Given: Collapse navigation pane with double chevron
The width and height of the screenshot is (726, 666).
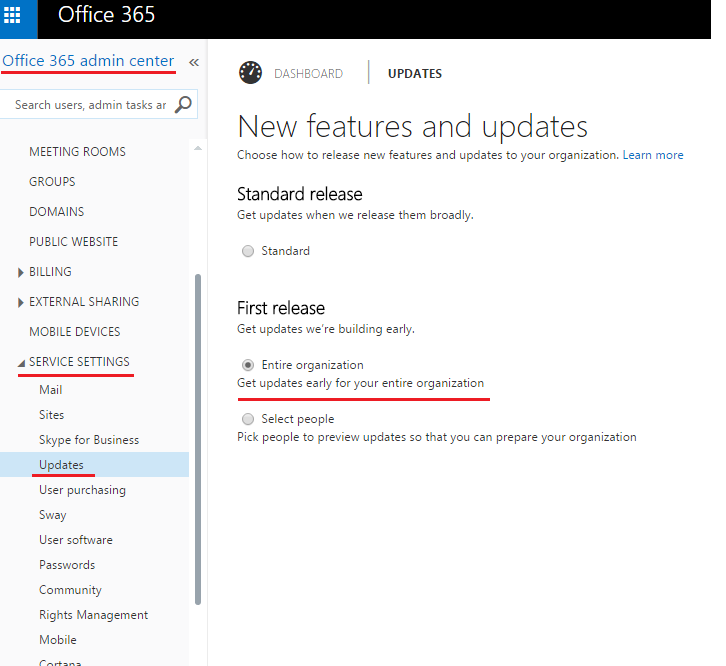Looking at the screenshot, I should pos(194,63).
